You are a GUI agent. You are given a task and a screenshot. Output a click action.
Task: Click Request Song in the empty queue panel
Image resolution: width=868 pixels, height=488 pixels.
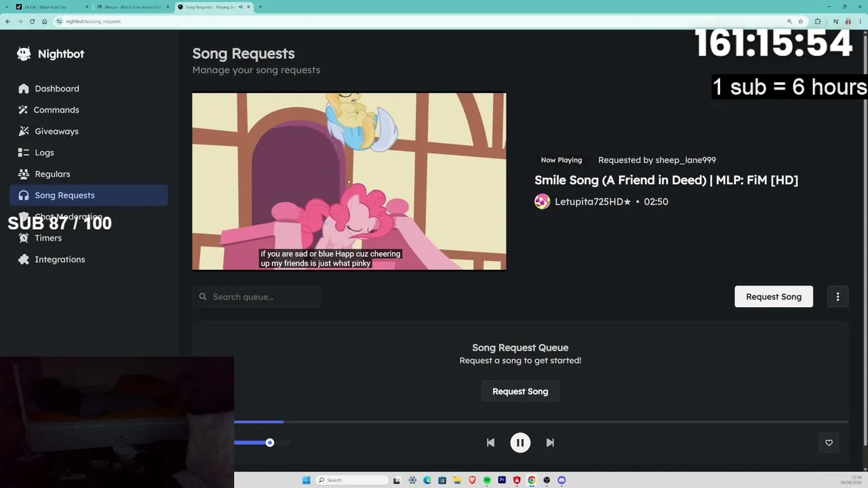520,391
